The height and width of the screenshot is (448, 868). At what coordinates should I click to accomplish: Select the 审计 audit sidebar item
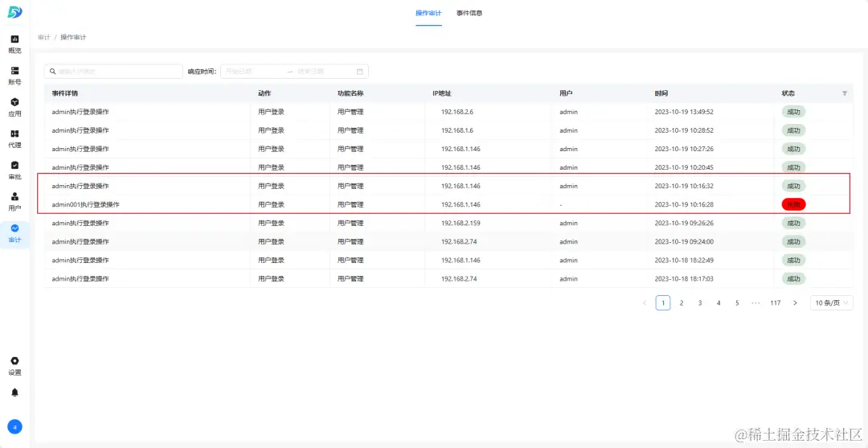[x=15, y=234]
